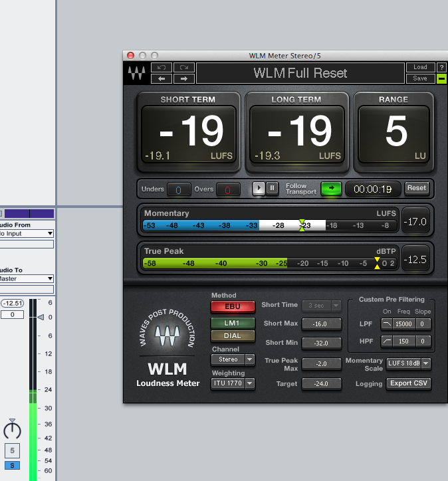
Task: Click the Short Term -19.1 LUFS value
Action: (x=158, y=156)
